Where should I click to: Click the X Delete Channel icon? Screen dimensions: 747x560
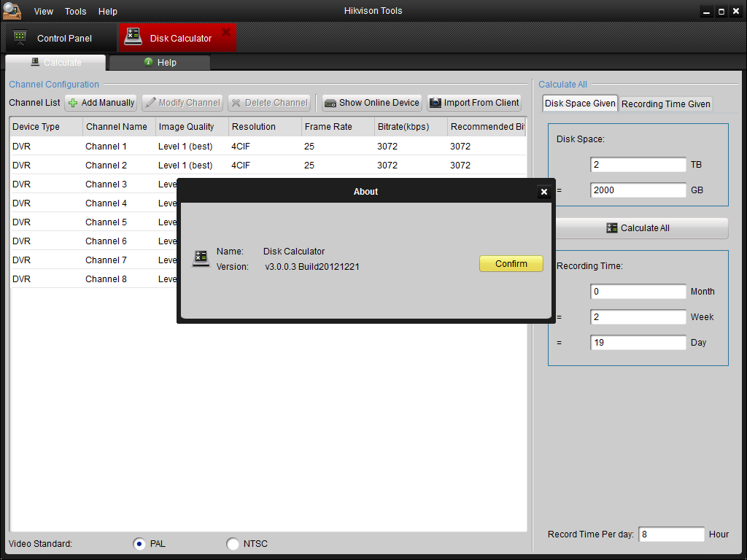(236, 103)
